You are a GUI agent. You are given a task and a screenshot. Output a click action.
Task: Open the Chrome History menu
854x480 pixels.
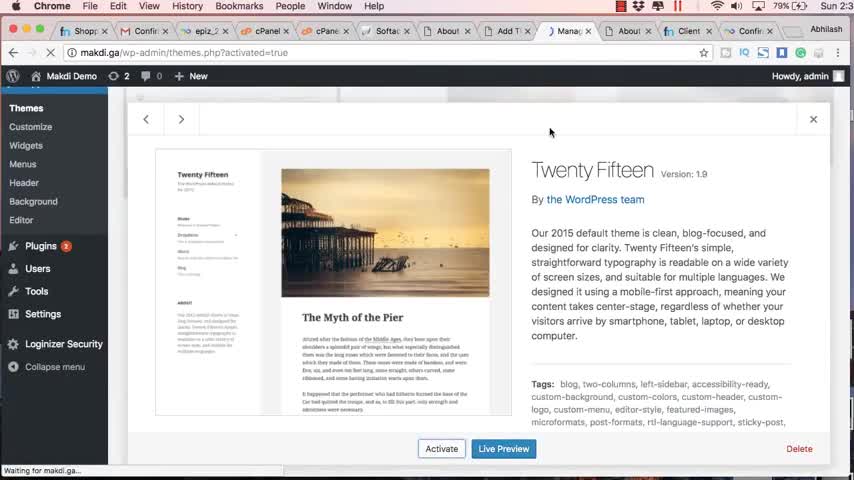point(187,6)
